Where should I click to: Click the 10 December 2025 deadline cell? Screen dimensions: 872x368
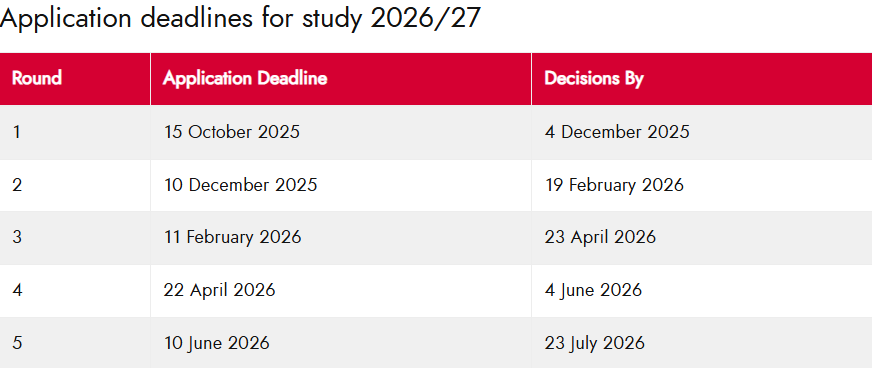tap(341, 185)
